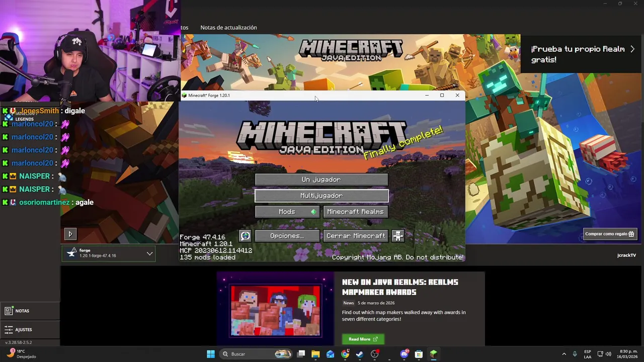Click the Forge 47.4.16 version text
Screen dimensions: 644x362
[202, 237]
